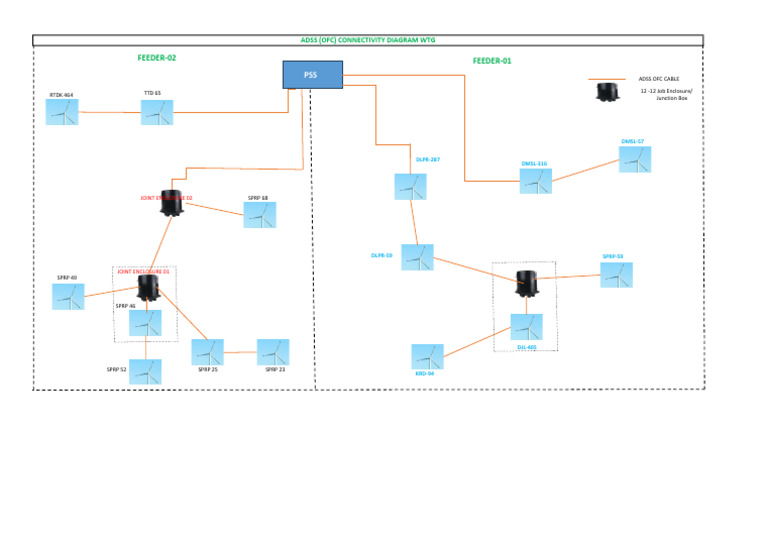Click the Feeder-01 junction box above DJL-405
This screenshot has width=768, height=543.
(x=527, y=284)
